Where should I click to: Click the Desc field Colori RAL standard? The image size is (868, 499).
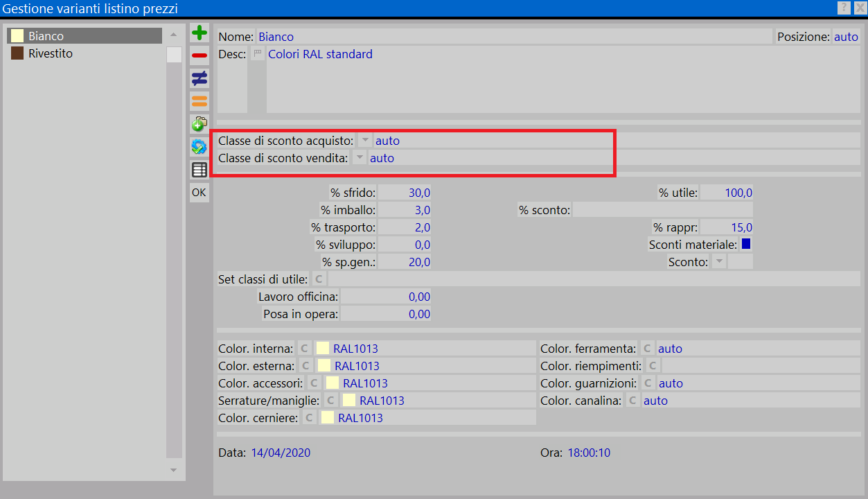tap(563, 80)
